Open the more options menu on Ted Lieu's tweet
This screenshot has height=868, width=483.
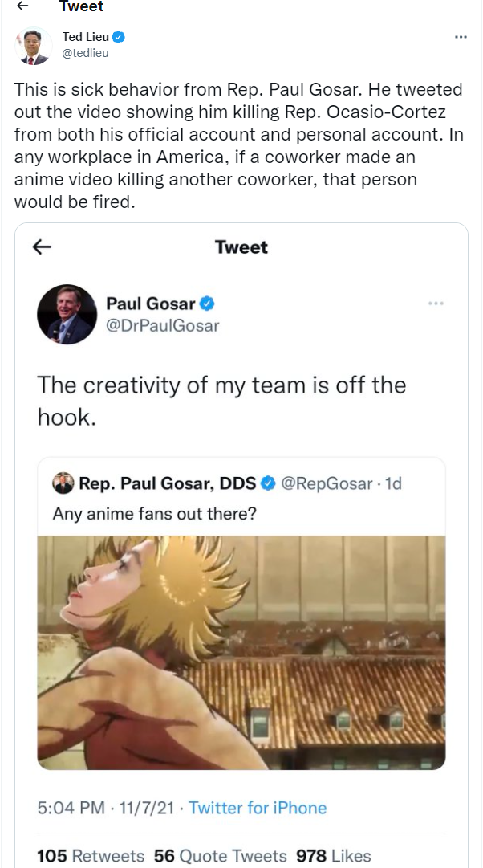coord(461,37)
